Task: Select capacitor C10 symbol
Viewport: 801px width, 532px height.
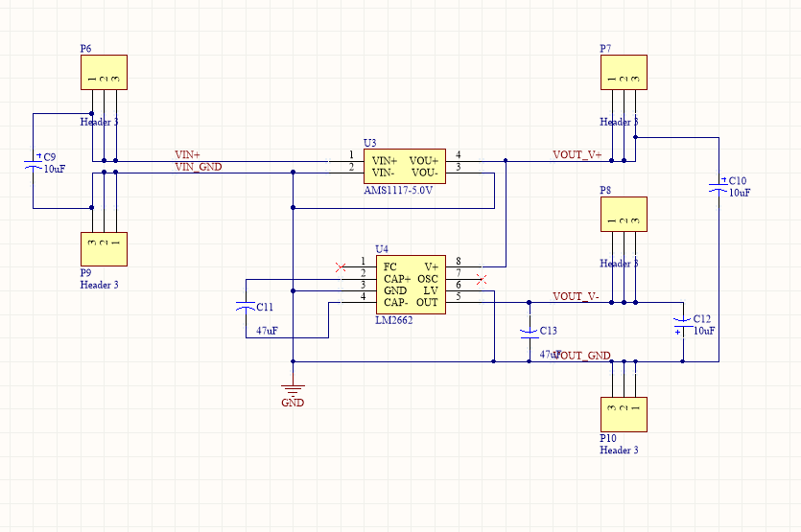Action: point(719,186)
